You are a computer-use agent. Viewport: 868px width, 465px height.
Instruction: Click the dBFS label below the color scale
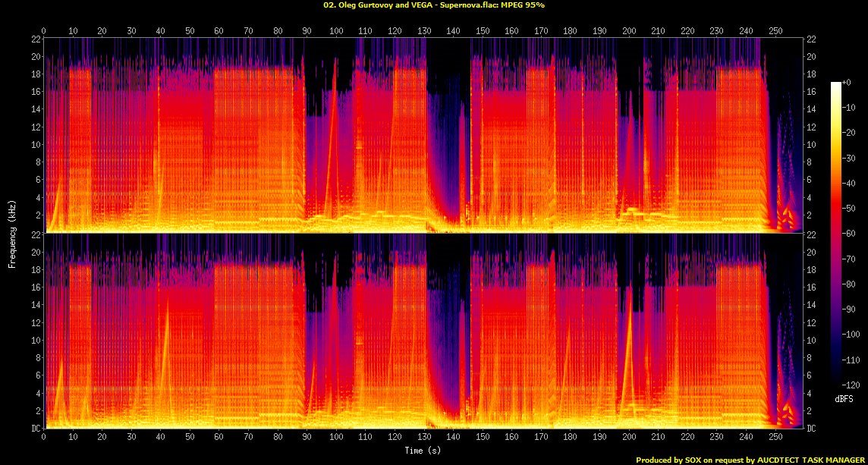843,397
